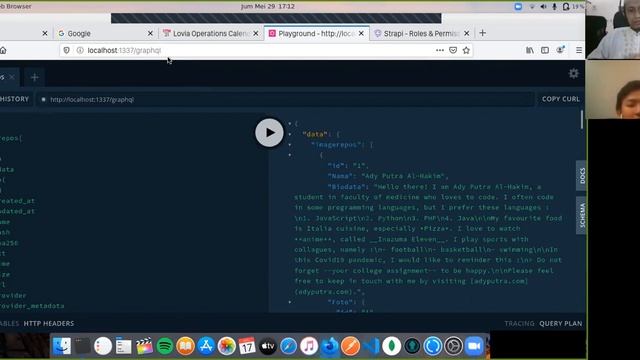Close the Lovia Operations Calendar tab
Viewport: 640px width, 360px height.
(256, 33)
